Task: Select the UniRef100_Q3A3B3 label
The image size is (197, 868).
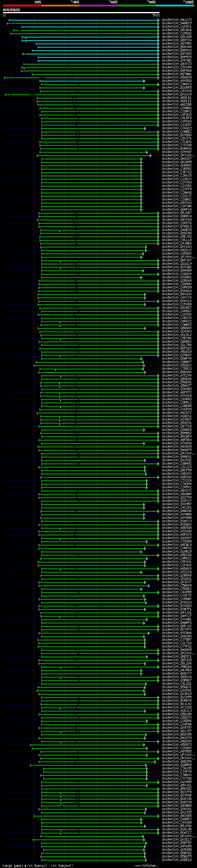Action: click(177, 389)
